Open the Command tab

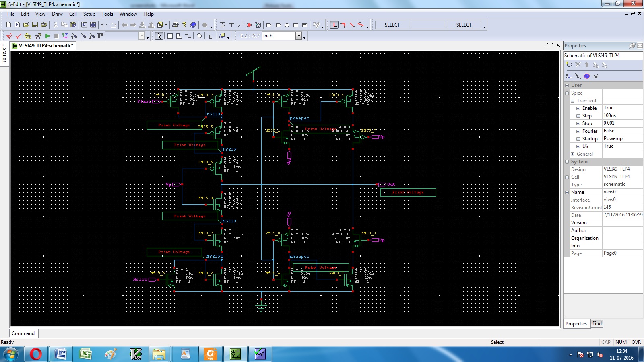tap(23, 333)
